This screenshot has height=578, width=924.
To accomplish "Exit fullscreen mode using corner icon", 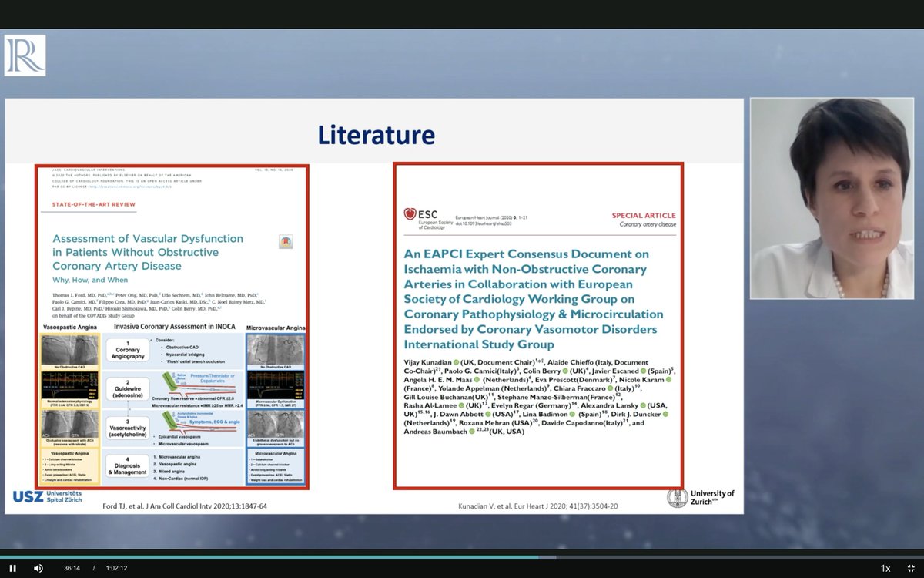I will 911,568.
